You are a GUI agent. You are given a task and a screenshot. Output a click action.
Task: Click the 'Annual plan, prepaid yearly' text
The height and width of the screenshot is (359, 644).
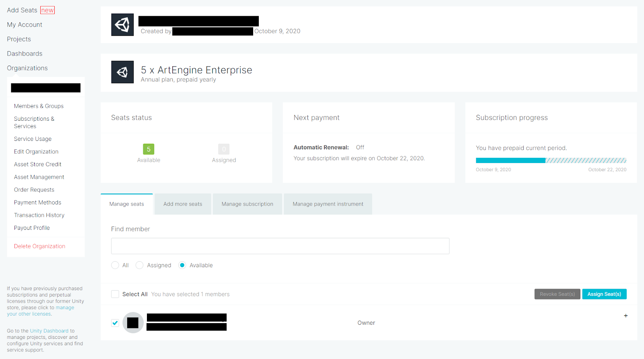point(178,80)
